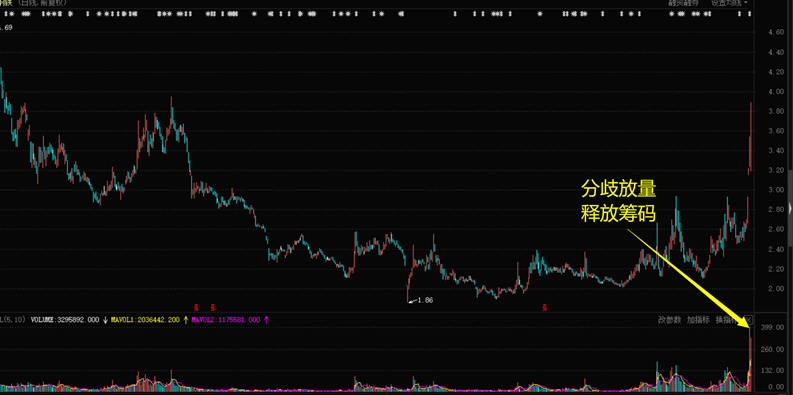The width and height of the screenshot is (793, 395).
Task: Close the volume indicator panel
Action: (x=749, y=320)
